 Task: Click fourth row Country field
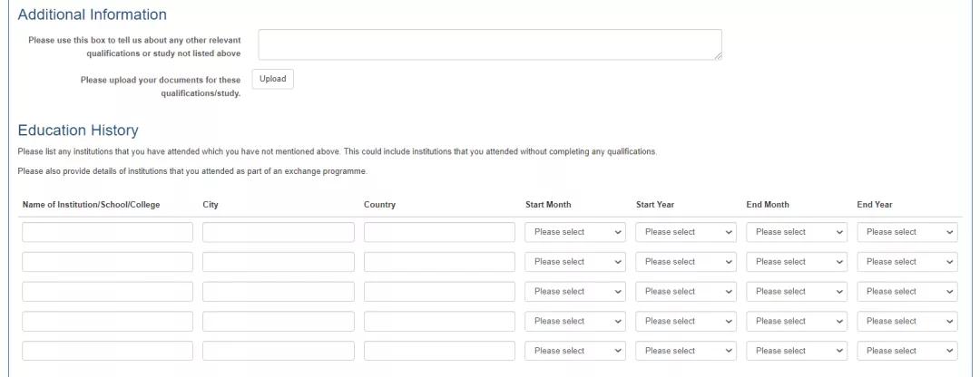(x=439, y=321)
